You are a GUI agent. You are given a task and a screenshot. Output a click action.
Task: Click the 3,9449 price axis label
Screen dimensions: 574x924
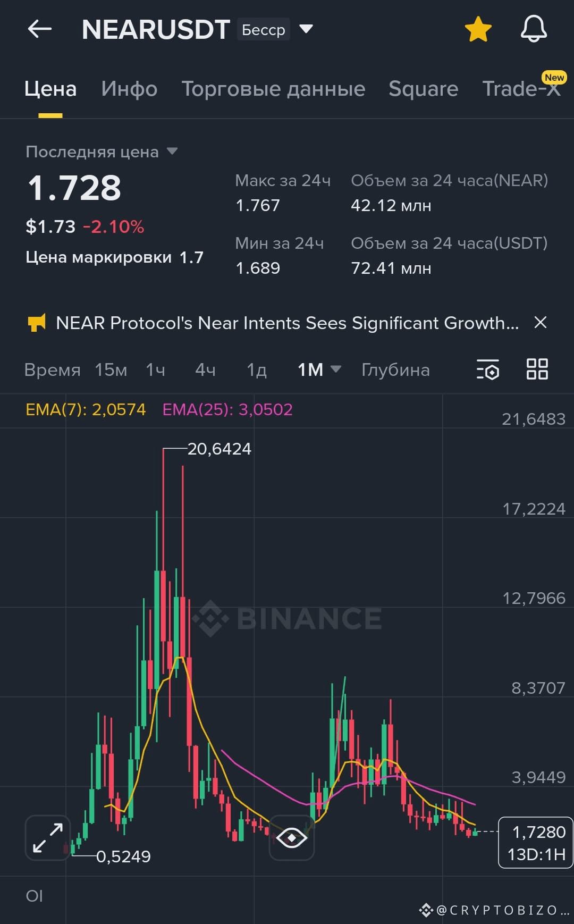click(538, 778)
